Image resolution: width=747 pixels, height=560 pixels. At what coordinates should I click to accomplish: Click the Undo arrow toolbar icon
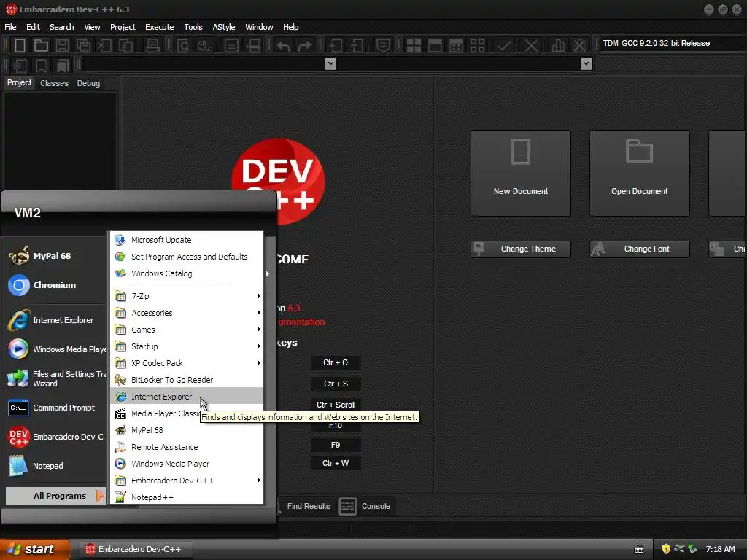click(x=284, y=46)
